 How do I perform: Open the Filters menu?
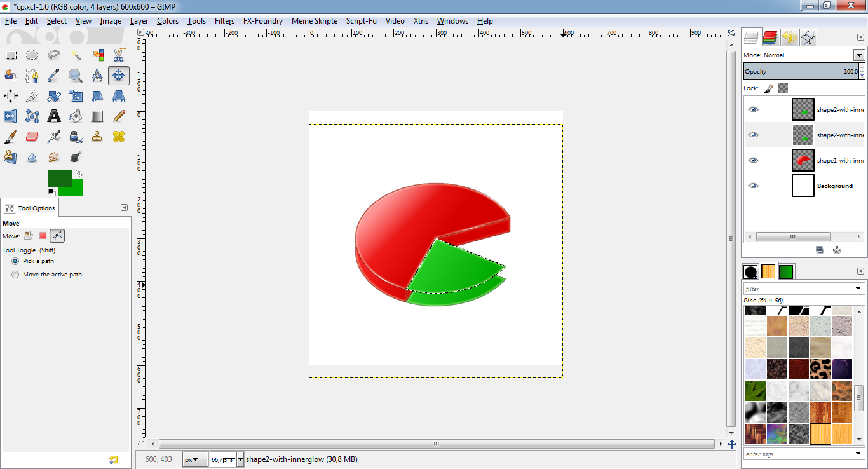click(x=224, y=21)
